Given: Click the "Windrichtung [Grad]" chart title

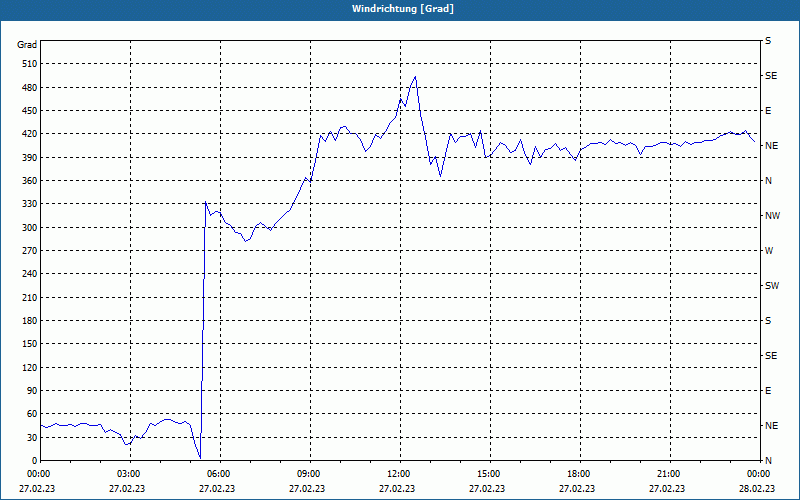Looking at the screenshot, I should 403,9.
